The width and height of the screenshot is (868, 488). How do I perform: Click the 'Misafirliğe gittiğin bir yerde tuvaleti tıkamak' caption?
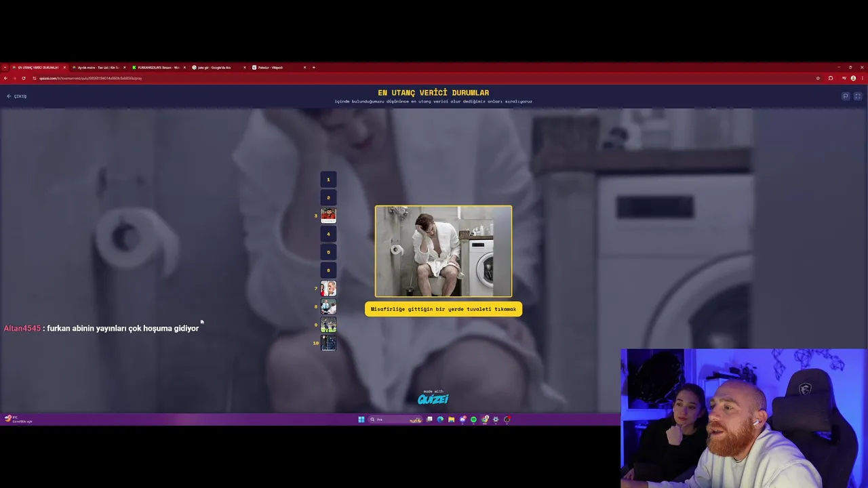tap(443, 309)
